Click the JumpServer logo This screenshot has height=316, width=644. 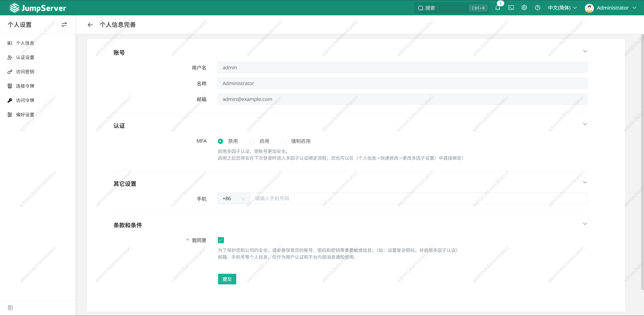pyautogui.click(x=38, y=8)
